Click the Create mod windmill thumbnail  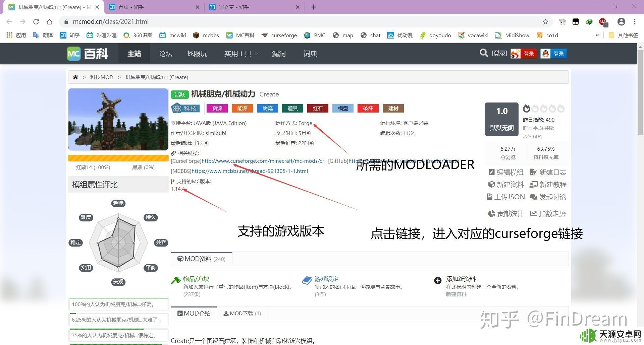(118, 119)
